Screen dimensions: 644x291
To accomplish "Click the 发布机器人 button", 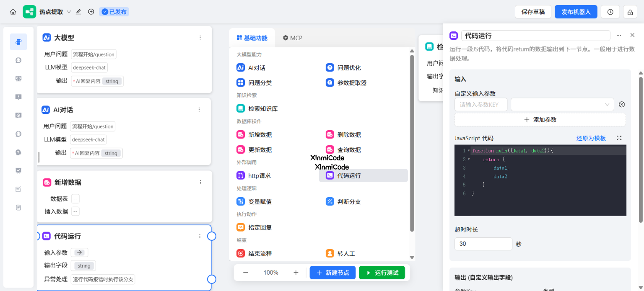I will pyautogui.click(x=576, y=11).
